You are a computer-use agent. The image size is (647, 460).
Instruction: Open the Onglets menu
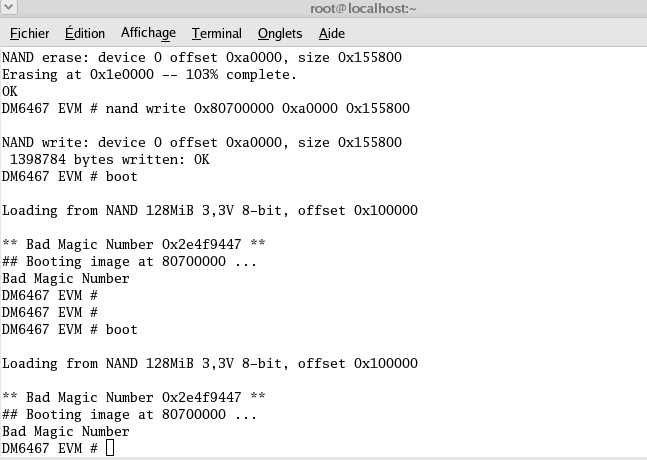pyautogui.click(x=279, y=33)
